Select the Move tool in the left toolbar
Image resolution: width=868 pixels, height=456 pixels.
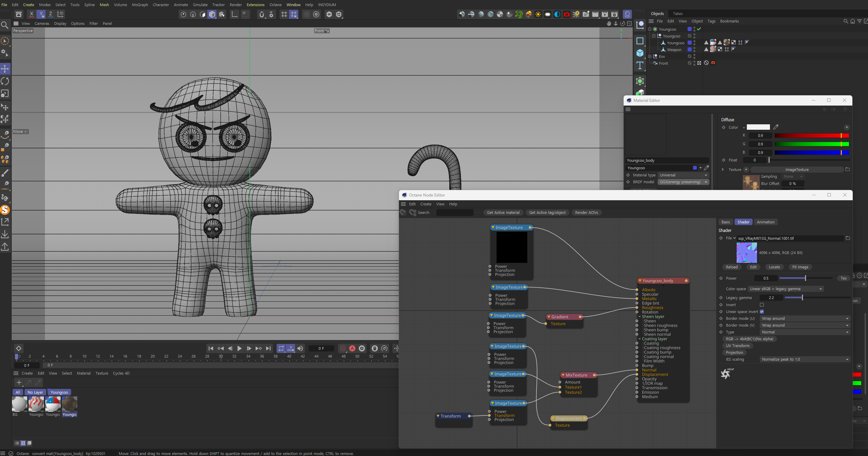(5, 68)
